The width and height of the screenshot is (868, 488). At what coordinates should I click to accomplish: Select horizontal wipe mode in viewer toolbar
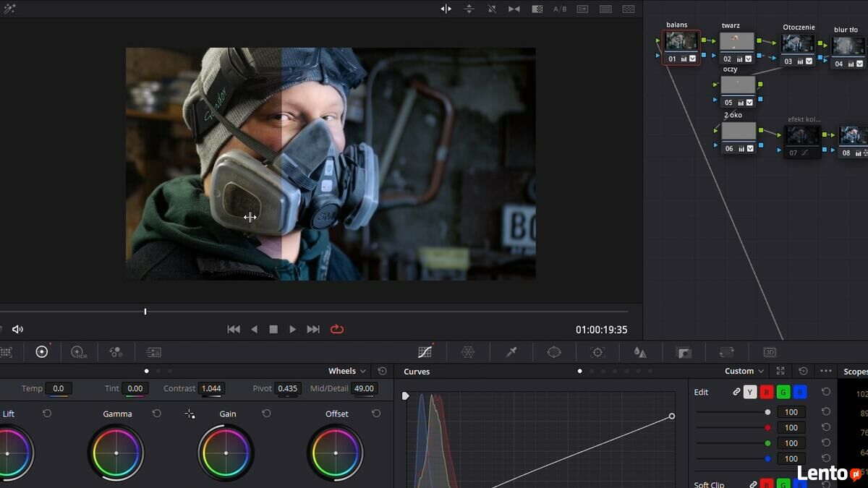446,9
